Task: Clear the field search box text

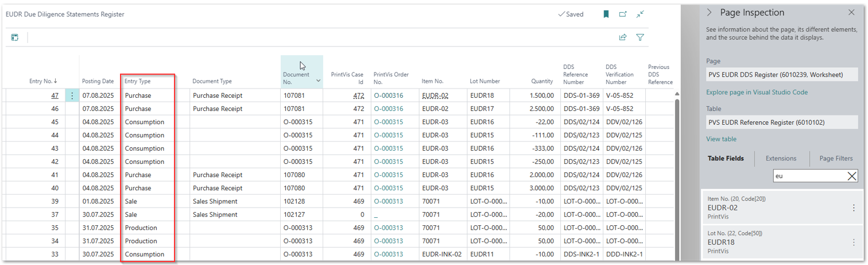Action: (x=852, y=176)
